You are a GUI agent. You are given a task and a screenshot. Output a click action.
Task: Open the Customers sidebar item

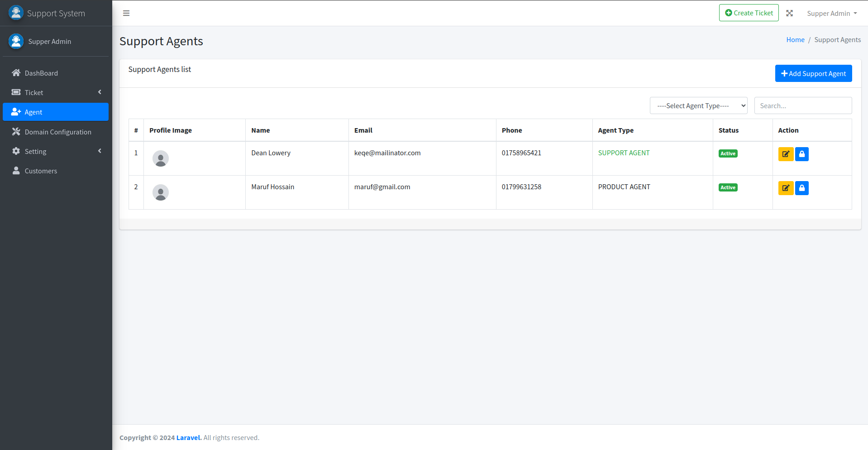(41, 171)
